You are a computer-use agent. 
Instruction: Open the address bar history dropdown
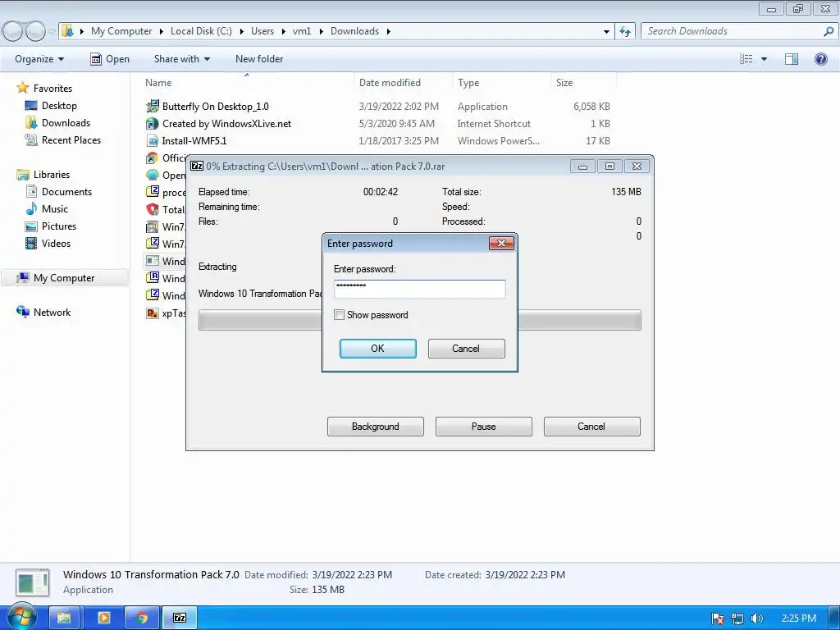tap(606, 32)
